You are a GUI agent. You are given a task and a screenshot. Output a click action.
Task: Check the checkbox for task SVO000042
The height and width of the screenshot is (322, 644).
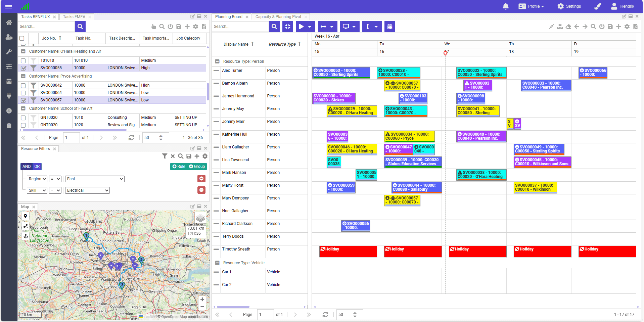[23, 85]
